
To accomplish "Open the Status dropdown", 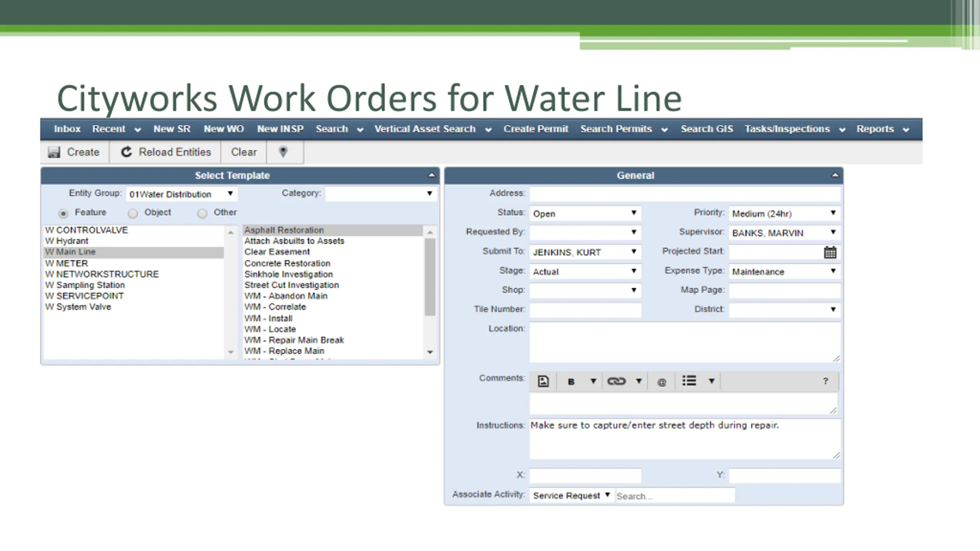I will click(585, 213).
